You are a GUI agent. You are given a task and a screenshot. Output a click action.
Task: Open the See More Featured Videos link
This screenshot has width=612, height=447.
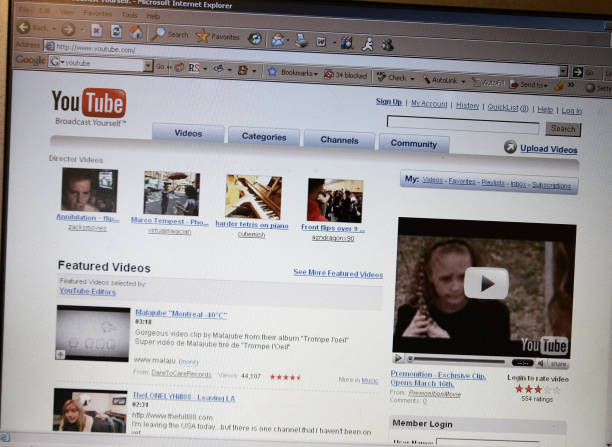click(337, 273)
